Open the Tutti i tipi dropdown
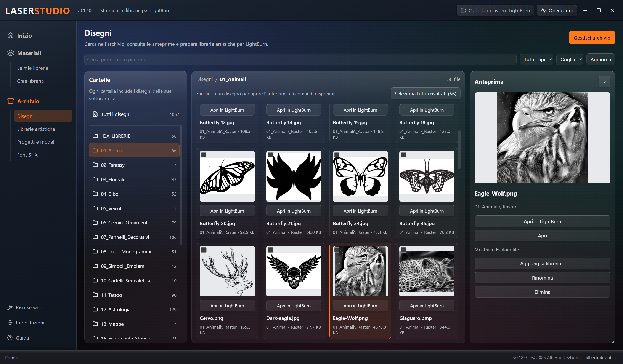623x364 pixels. click(536, 59)
